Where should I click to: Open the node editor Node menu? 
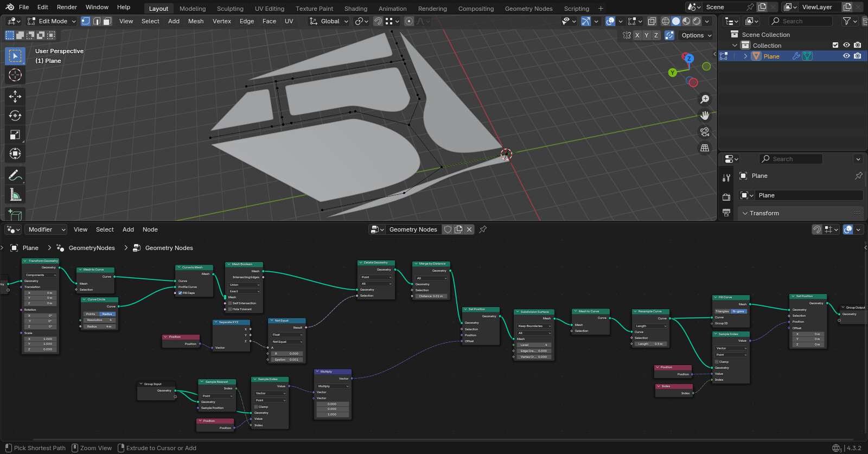[150, 229]
